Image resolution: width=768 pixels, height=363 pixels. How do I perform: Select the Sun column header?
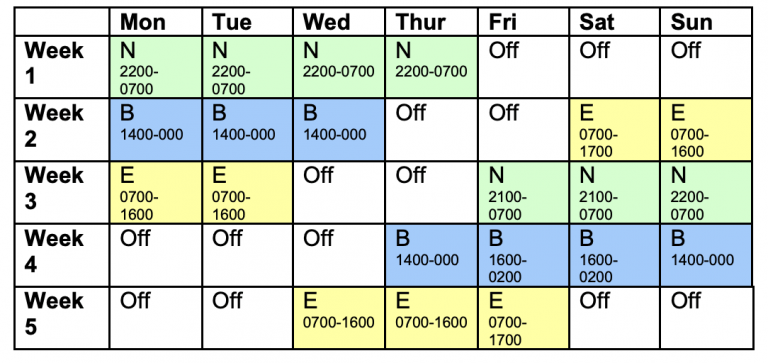[706, 22]
